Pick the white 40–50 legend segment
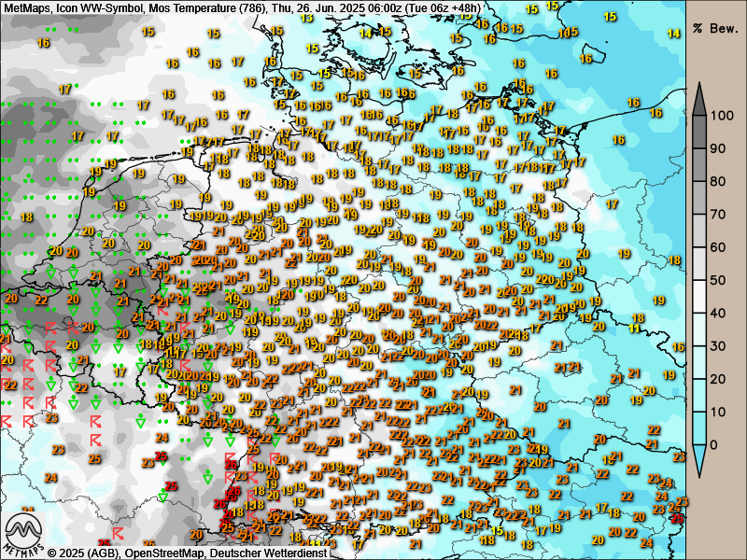747x560 pixels. coord(698,296)
